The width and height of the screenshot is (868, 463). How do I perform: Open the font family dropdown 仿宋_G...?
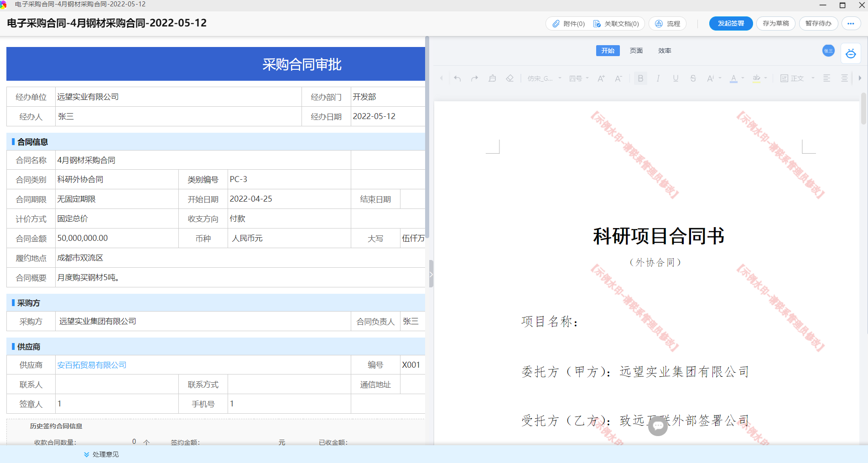pos(544,78)
